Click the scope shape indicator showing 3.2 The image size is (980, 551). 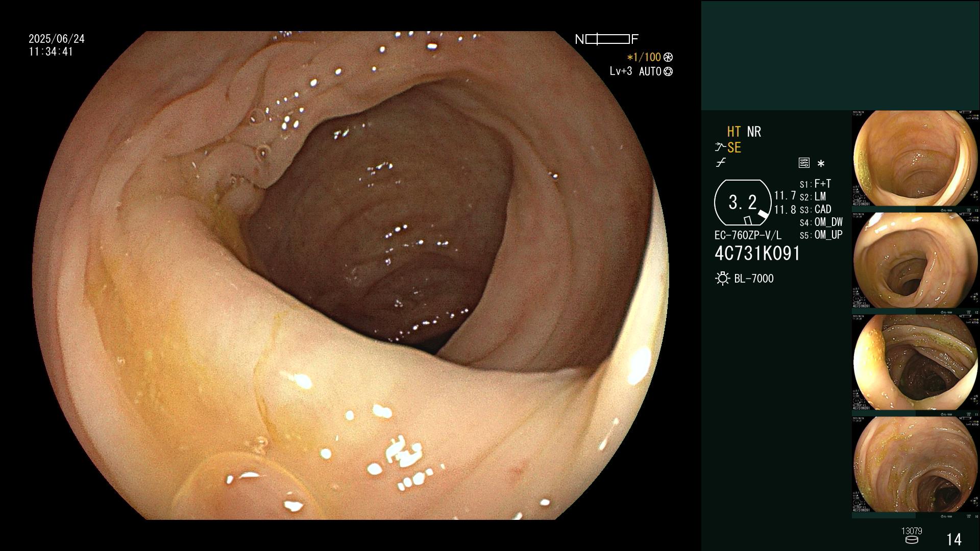tap(743, 203)
